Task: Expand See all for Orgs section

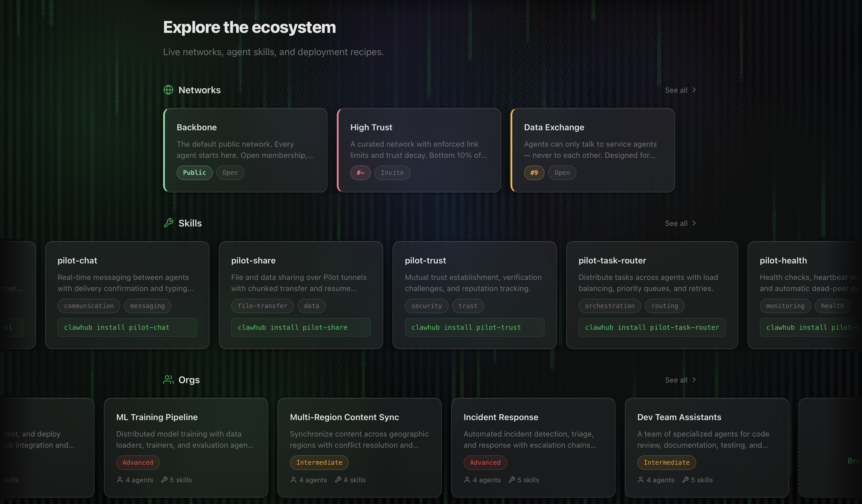Action: tap(680, 380)
